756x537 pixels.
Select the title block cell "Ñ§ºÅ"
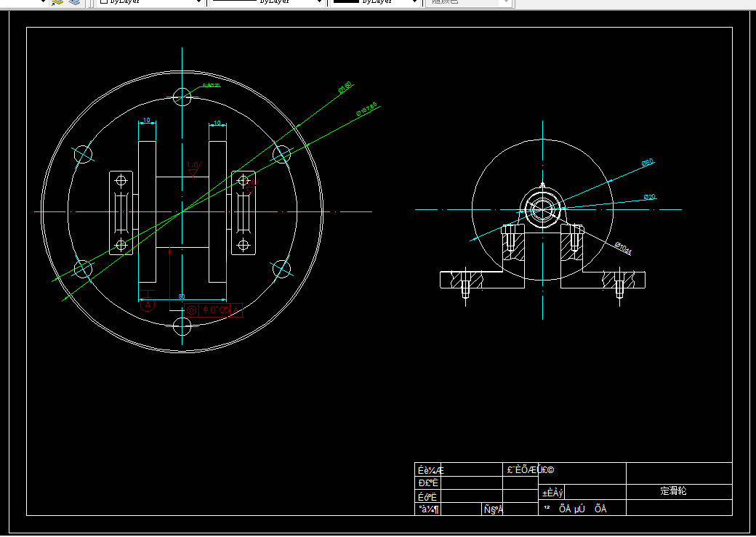click(494, 509)
